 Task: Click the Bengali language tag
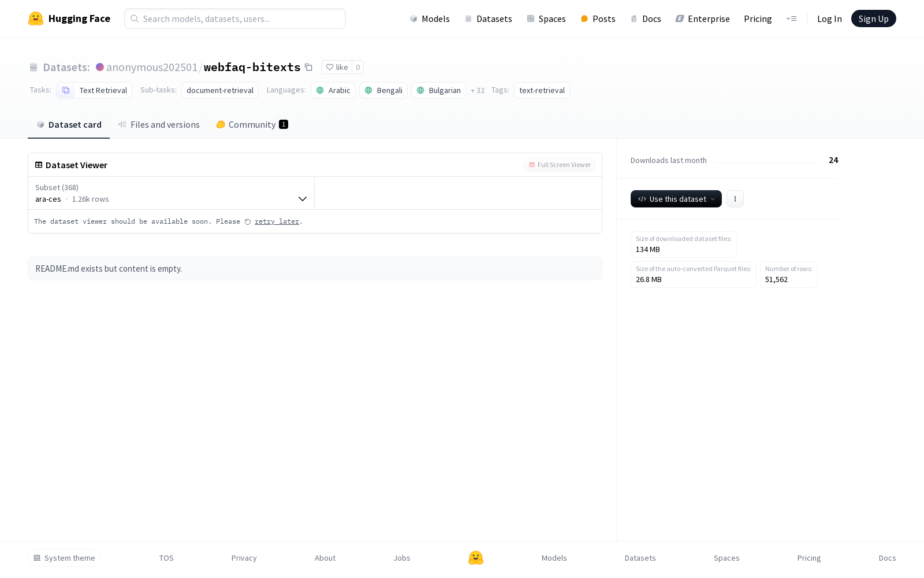pos(383,90)
